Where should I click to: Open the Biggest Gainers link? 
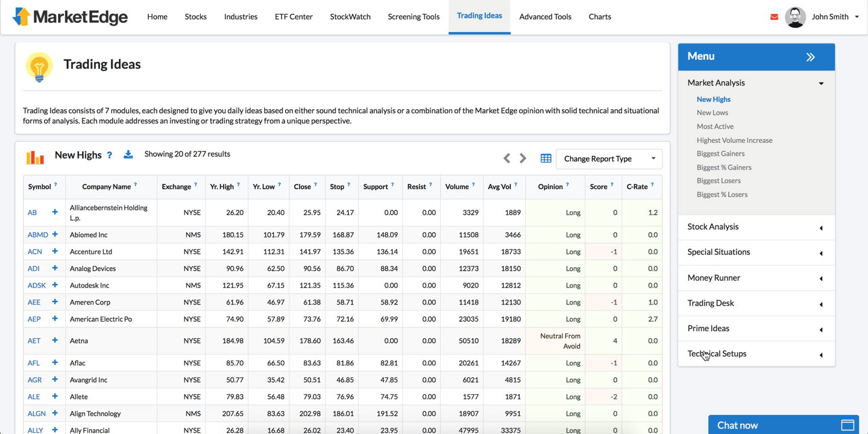tap(720, 154)
